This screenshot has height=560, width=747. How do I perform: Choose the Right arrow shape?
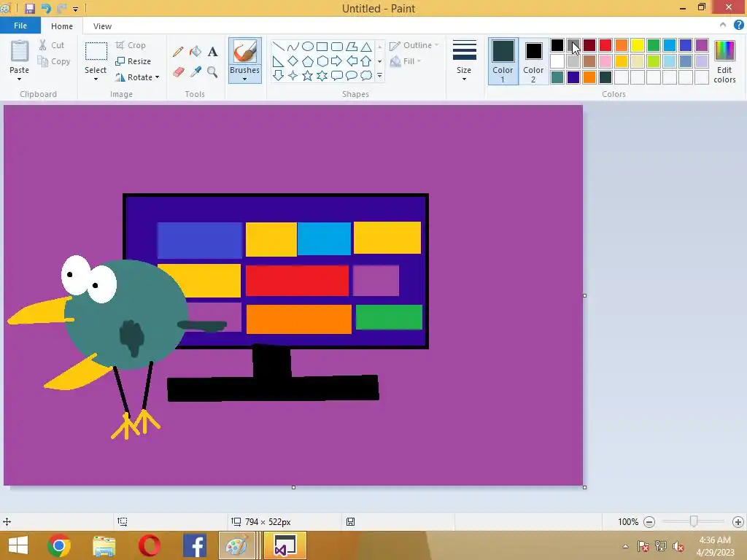tap(337, 61)
